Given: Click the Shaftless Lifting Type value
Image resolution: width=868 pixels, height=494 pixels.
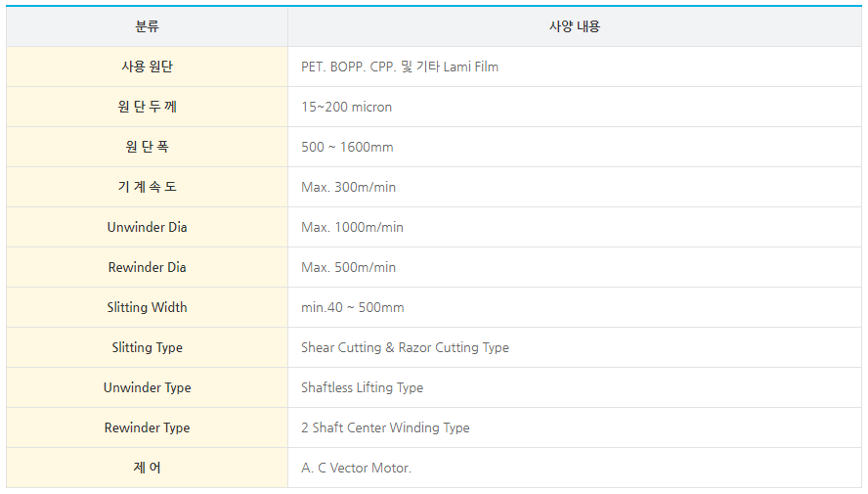Looking at the screenshot, I should (x=362, y=388).
